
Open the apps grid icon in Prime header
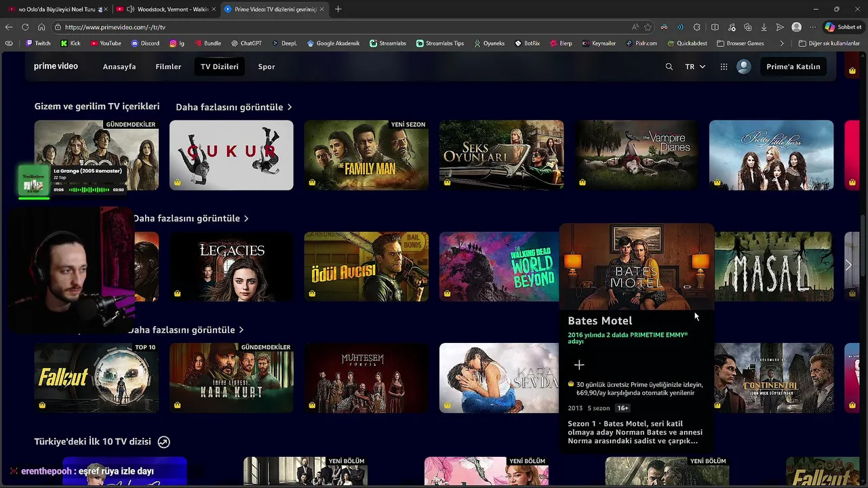click(724, 66)
